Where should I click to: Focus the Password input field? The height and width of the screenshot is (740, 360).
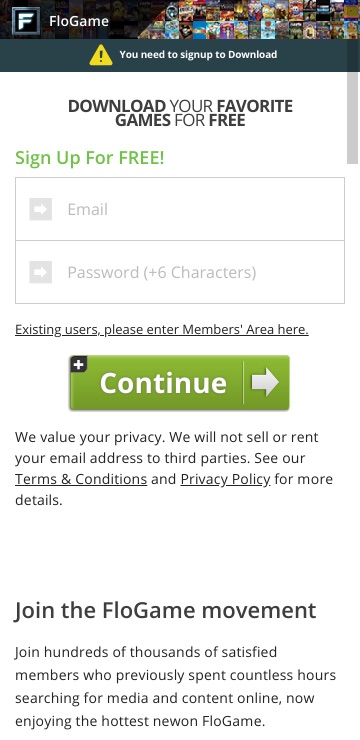tap(180, 272)
